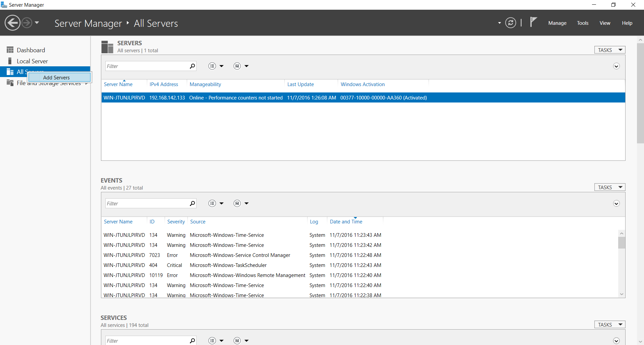
Task: Focus the Services filter field
Action: (x=147, y=341)
